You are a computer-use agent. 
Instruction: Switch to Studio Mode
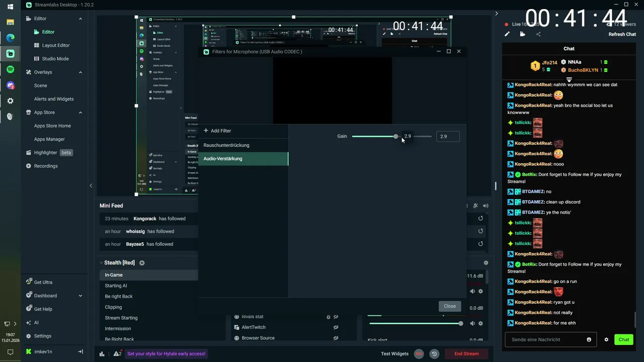coord(55,59)
